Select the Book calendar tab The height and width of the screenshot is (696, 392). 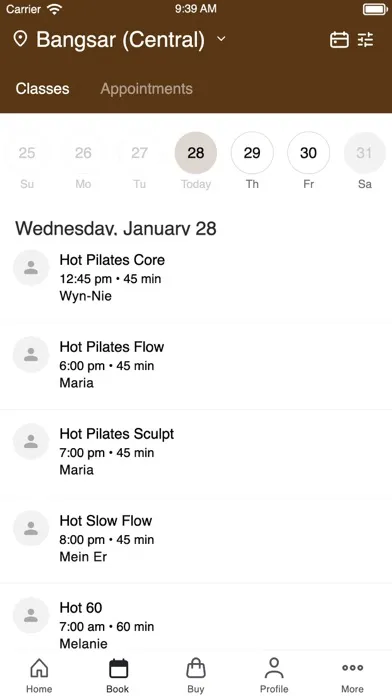(x=118, y=675)
